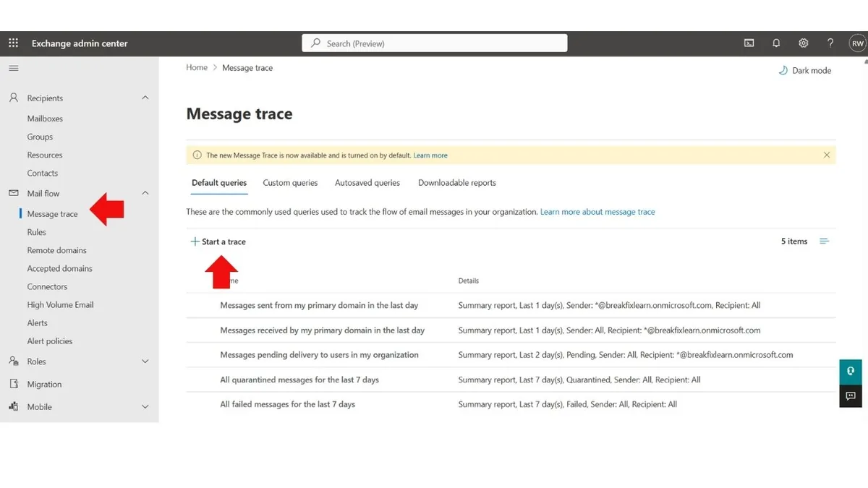This screenshot has width=868, height=488.
Task: Click the banner information icon
Action: point(197,155)
